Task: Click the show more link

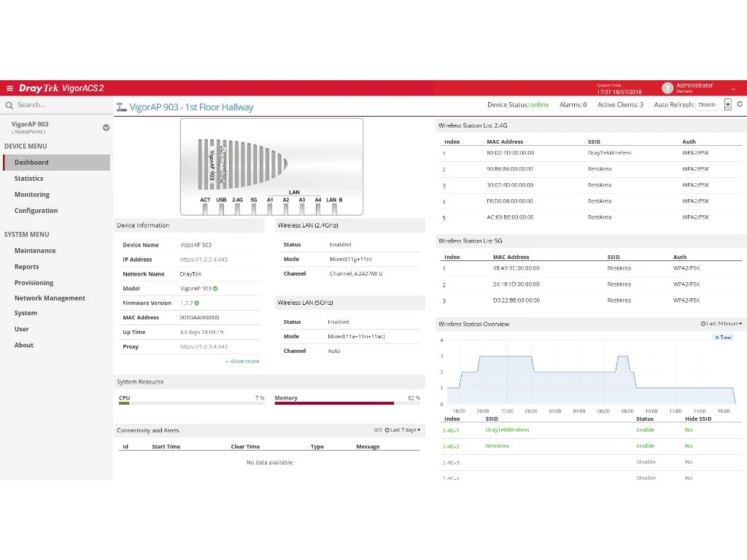Action: [242, 361]
